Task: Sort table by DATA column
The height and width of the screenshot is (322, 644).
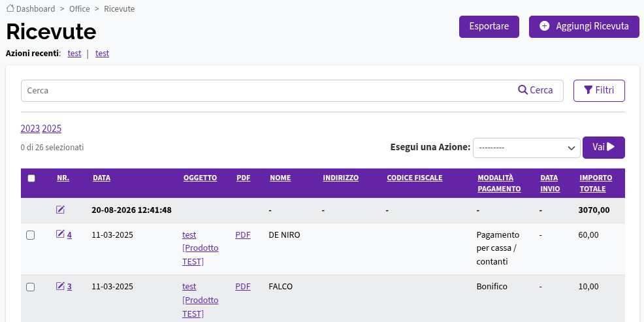Action: 101,178
